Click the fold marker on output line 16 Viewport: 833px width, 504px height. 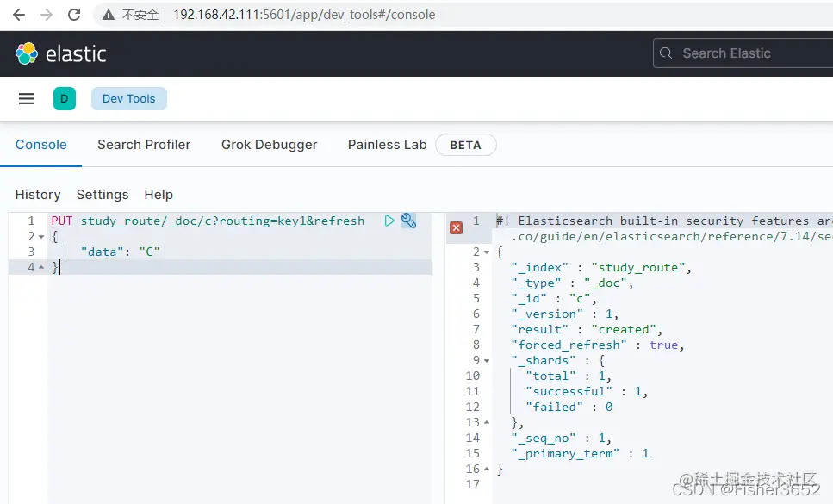coord(487,469)
